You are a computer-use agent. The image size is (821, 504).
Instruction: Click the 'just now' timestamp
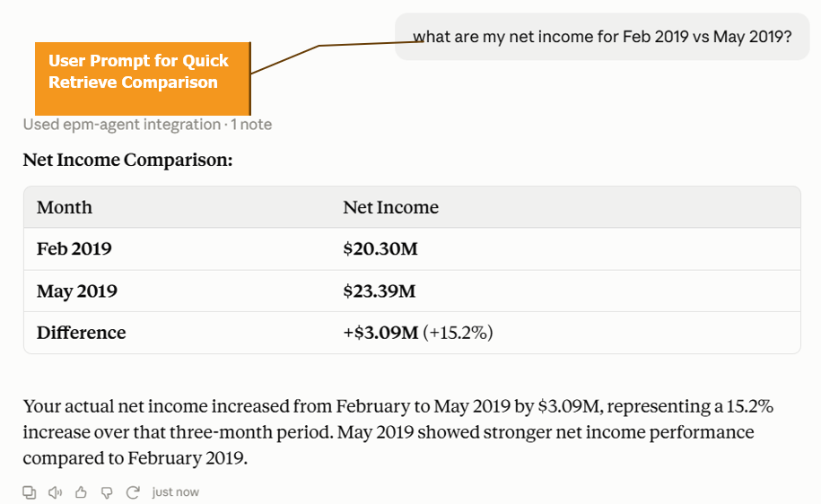[175, 492]
